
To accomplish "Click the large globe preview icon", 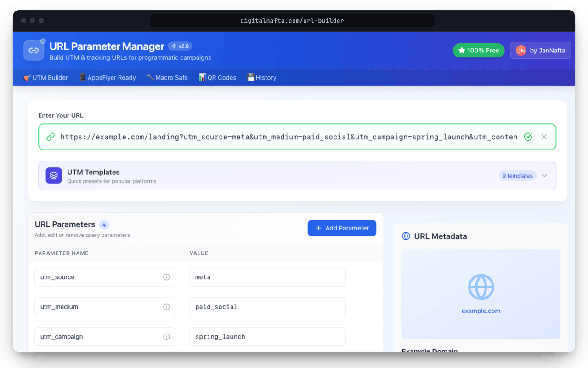I will 481,287.
